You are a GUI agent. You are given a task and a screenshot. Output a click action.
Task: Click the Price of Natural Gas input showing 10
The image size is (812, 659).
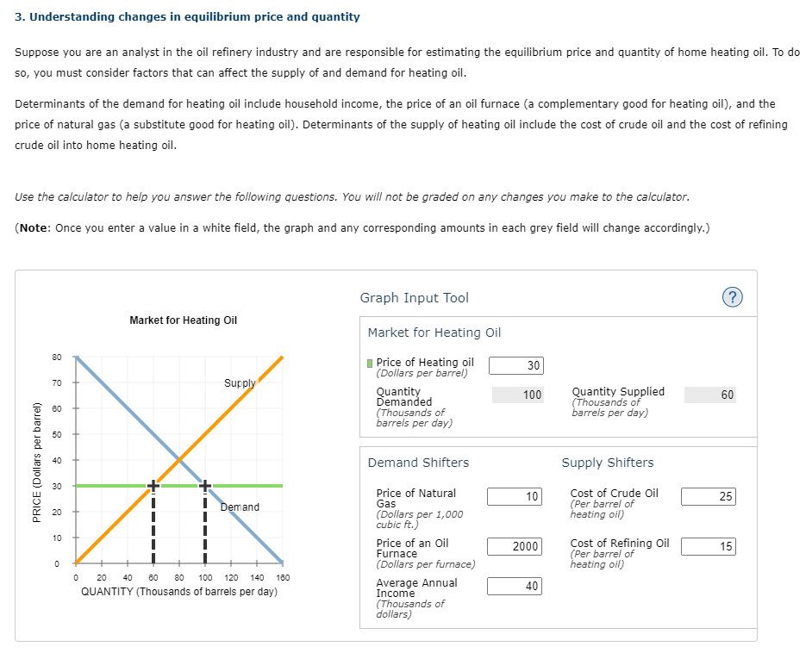[515, 496]
